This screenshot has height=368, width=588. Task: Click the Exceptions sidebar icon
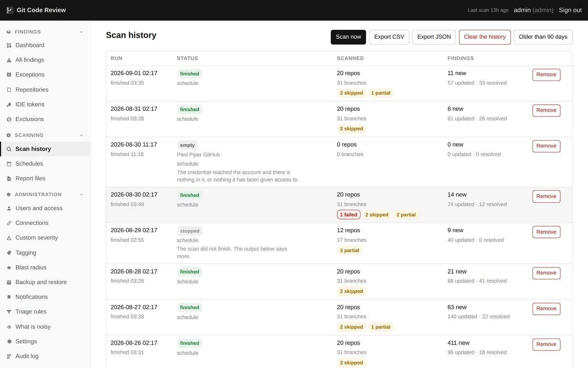click(x=9, y=75)
